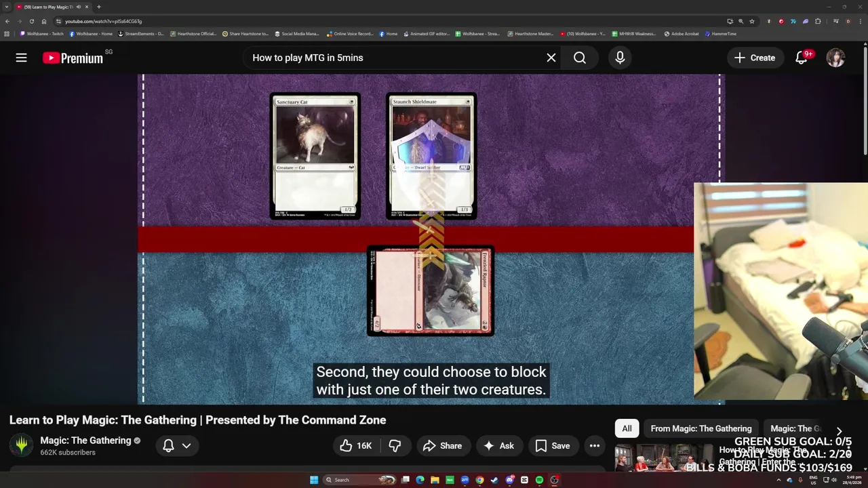Show more chips with right arrow

(839, 431)
